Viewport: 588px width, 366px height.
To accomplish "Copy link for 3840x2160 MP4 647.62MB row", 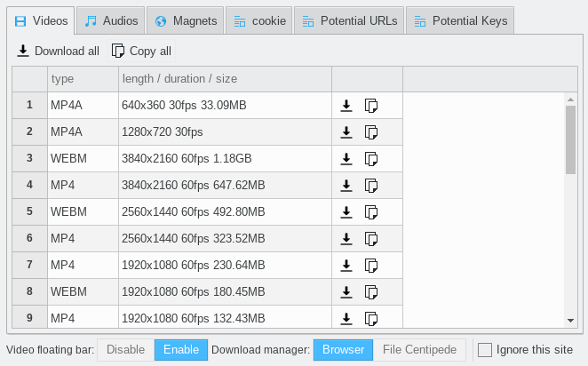I will point(371,186).
